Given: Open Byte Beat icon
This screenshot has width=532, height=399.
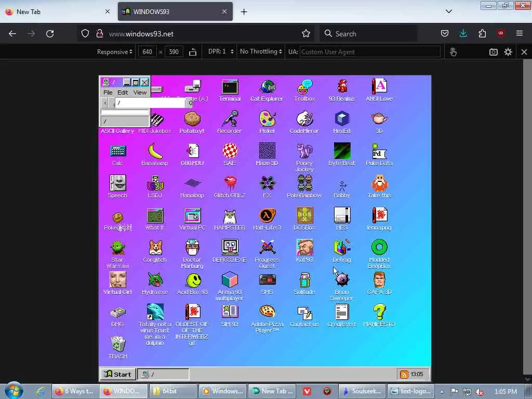Looking at the screenshot, I should (x=342, y=154).
